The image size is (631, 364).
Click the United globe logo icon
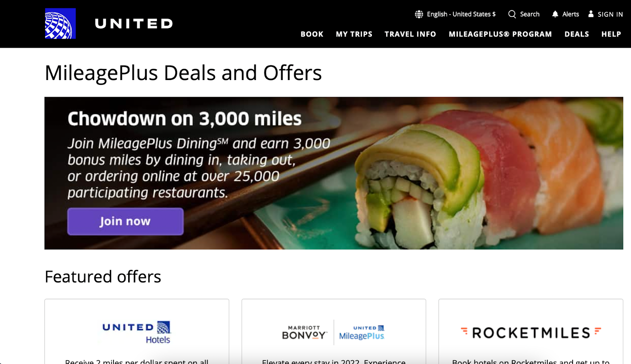tap(60, 24)
